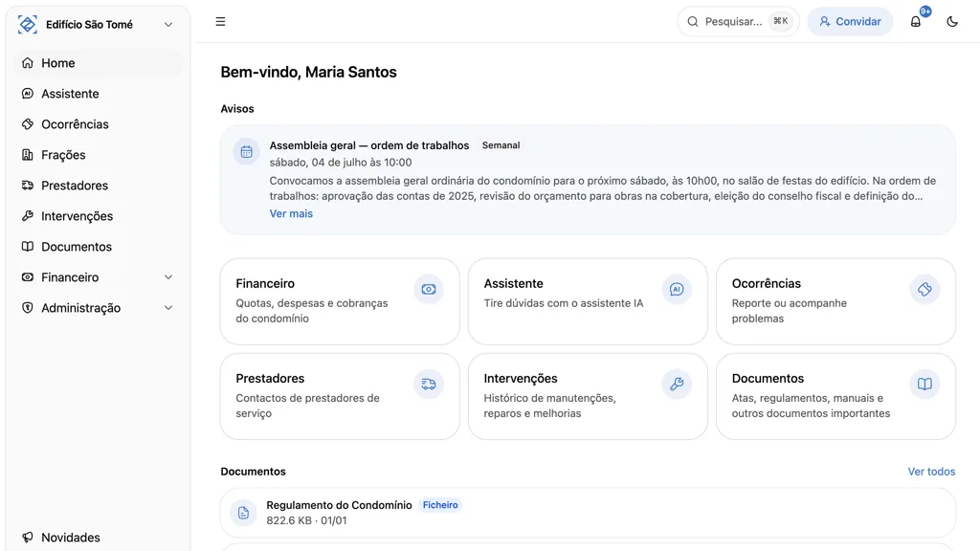The image size is (980, 551).
Task: Focus the Pesquisar search field
Action: coord(738,21)
